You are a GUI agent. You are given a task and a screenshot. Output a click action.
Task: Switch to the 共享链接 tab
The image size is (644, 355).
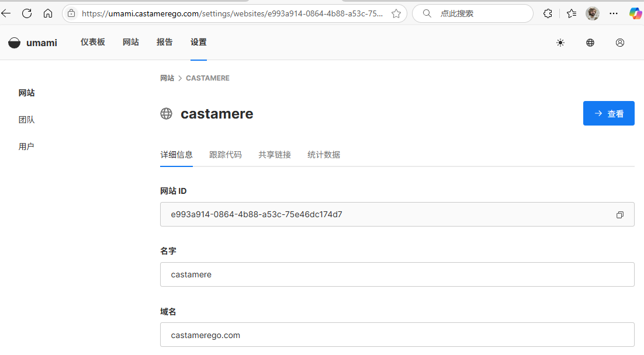point(275,155)
